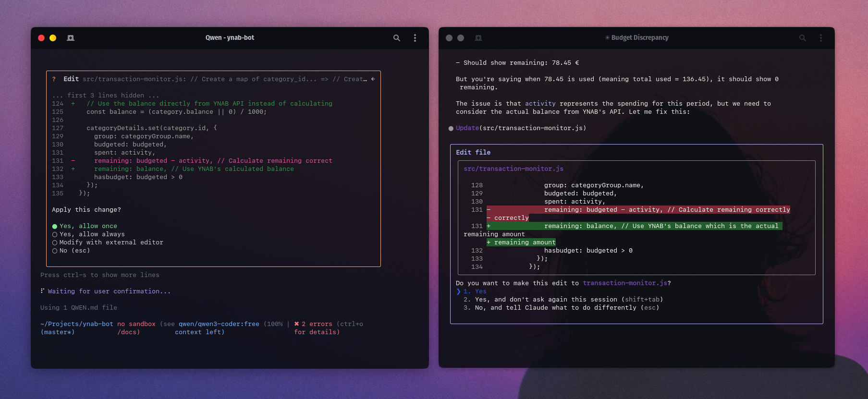Click the 'Qwen - ynab-bot' window title
The height and width of the screenshot is (399, 868).
(230, 38)
